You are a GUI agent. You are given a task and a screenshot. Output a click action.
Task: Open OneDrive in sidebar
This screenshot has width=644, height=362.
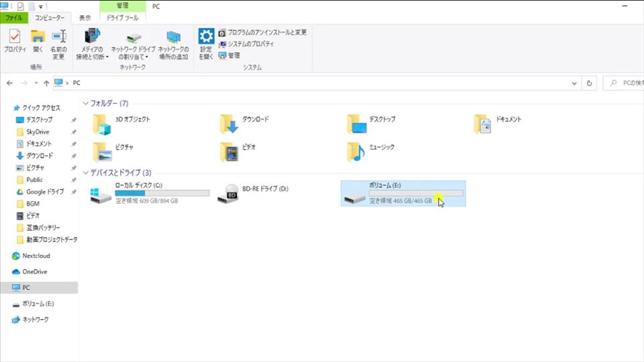[x=34, y=271]
